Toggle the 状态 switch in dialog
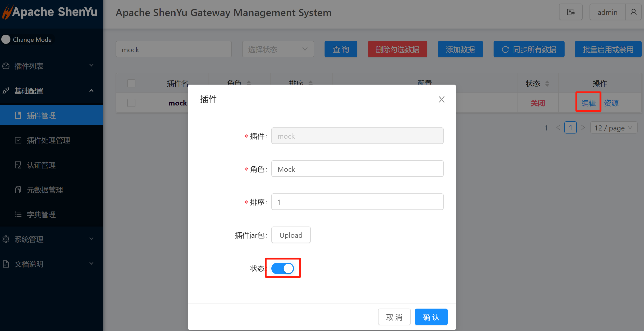 point(283,268)
